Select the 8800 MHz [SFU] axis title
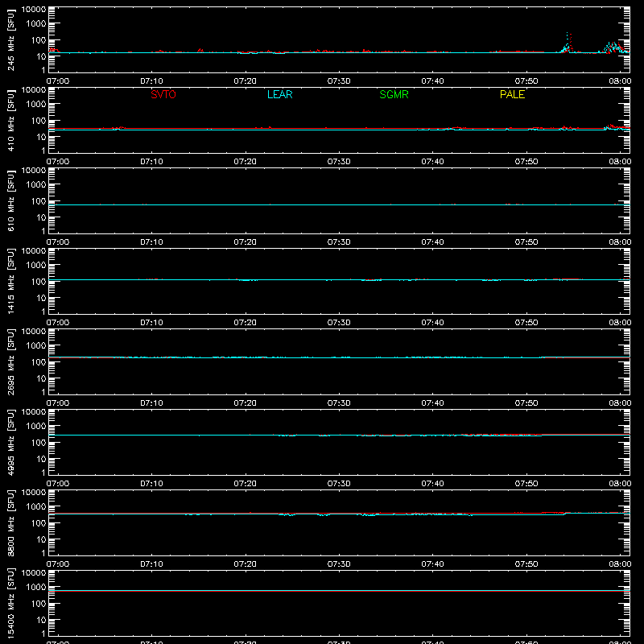644x644 pixels. pos(10,523)
